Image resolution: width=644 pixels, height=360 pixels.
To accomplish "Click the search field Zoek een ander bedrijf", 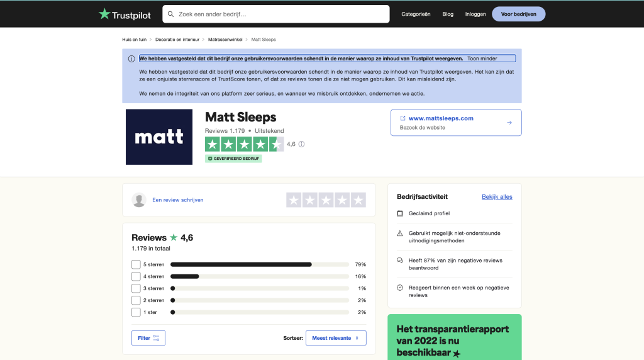I will [276, 14].
